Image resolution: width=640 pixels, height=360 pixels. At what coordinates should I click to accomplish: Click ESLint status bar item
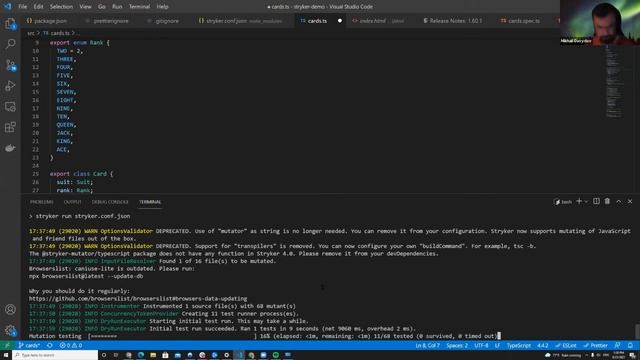point(566,345)
